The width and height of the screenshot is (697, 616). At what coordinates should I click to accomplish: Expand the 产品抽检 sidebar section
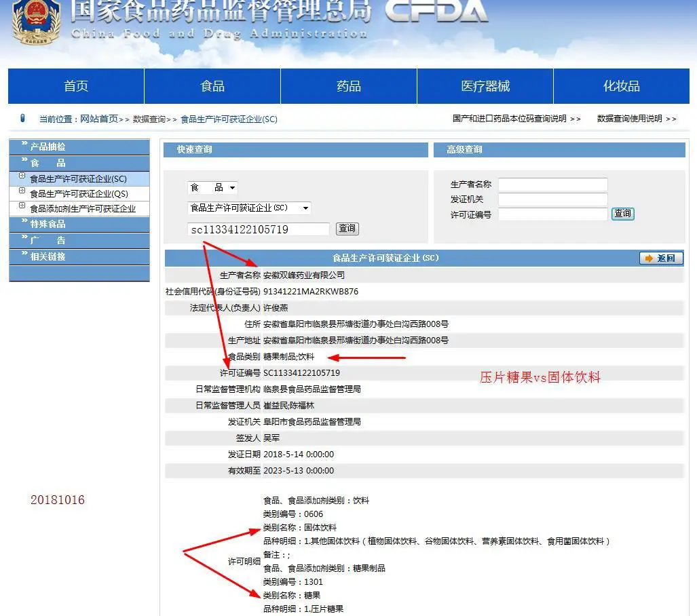pos(79,147)
